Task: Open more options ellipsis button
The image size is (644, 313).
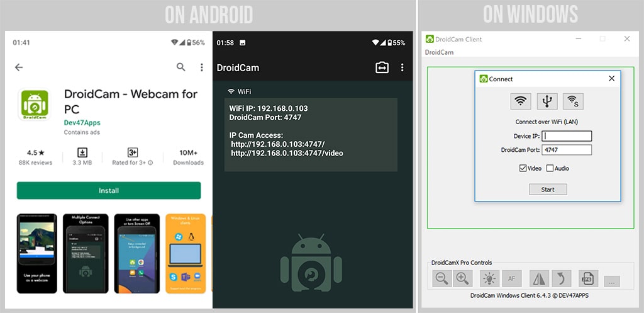Action: [612, 282]
